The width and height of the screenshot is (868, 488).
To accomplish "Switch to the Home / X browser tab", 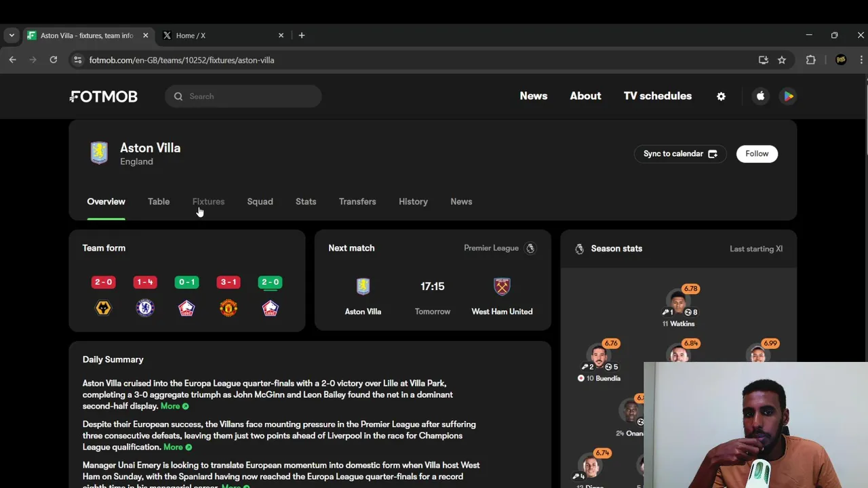I will tap(224, 35).
